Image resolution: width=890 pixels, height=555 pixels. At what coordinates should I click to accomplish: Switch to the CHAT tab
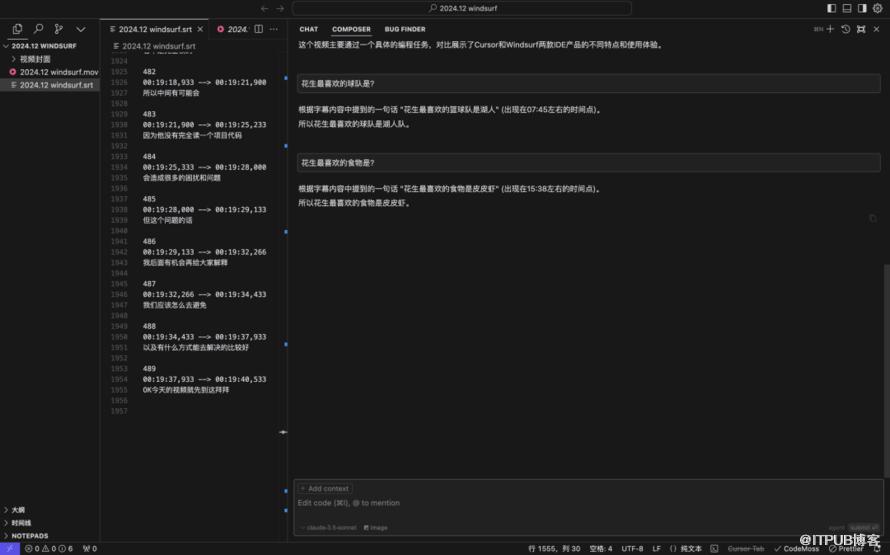pos(308,30)
